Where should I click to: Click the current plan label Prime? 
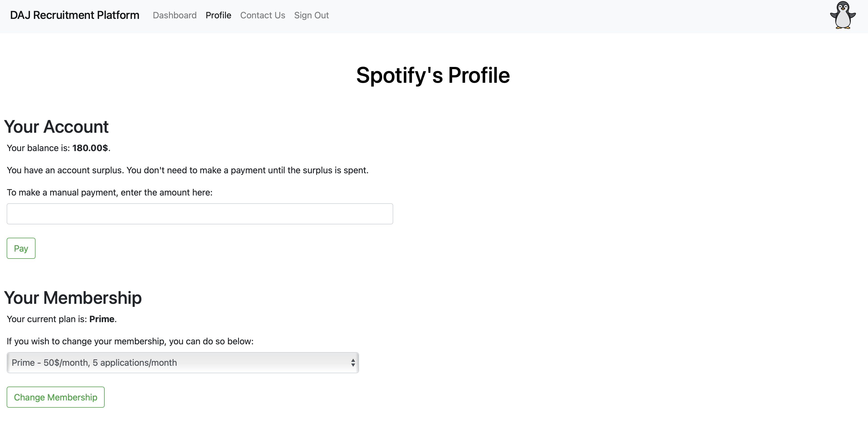pos(102,319)
